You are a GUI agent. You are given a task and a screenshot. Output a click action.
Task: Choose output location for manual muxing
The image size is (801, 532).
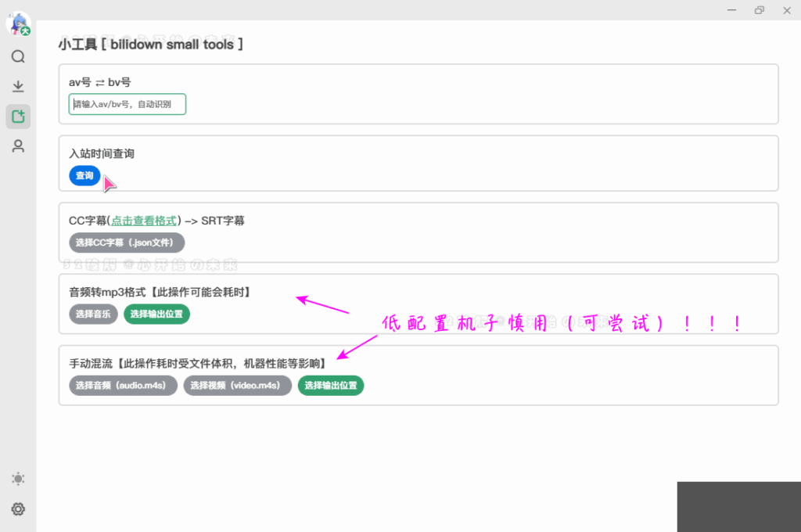pyautogui.click(x=331, y=385)
